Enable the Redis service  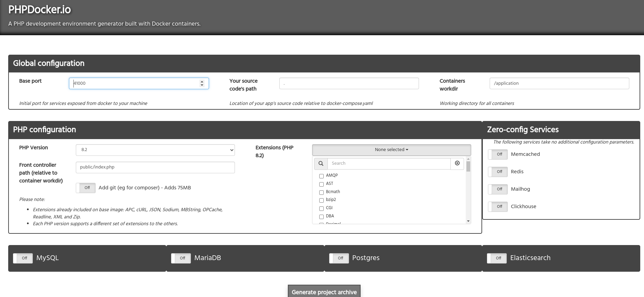[498, 172]
